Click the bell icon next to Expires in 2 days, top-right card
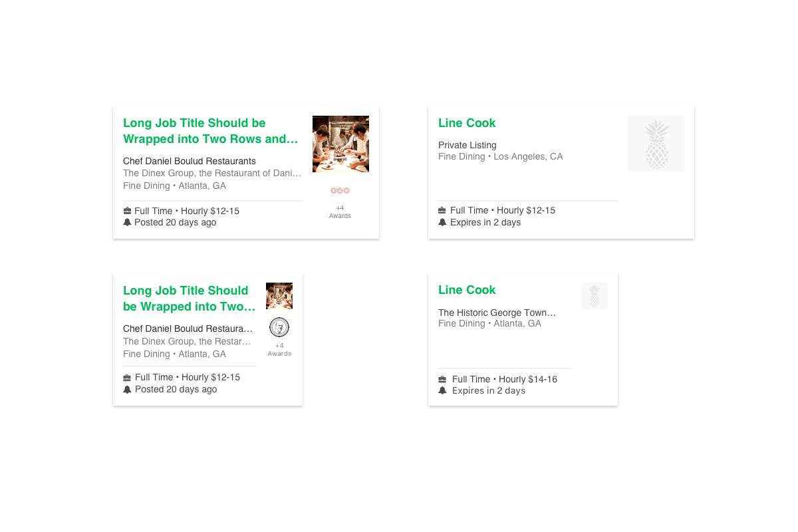 coord(442,222)
